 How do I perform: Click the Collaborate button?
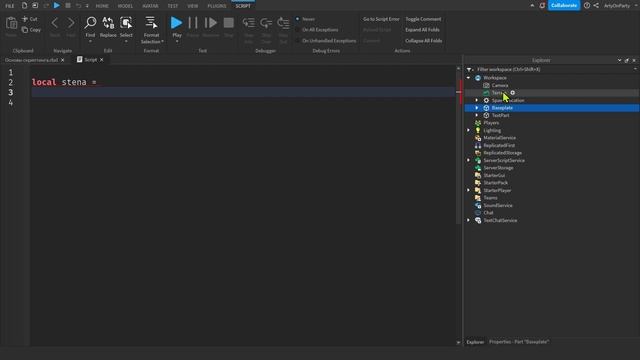(564, 6)
